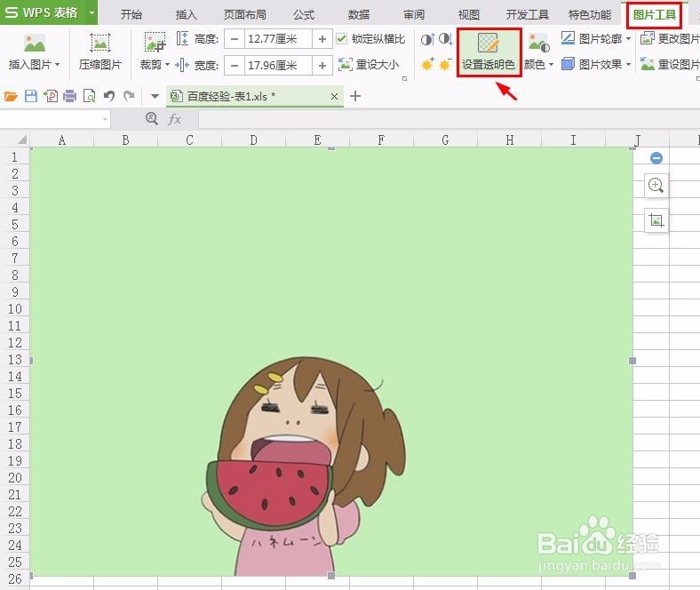Toggle Lock Aspect Ratio (锁定纵横比) checkbox
This screenshot has height=590, width=700.
pos(341,39)
